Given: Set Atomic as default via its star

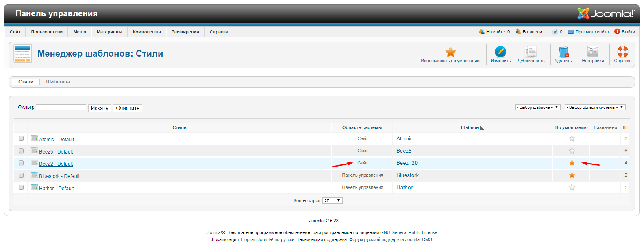Looking at the screenshot, I should [572, 139].
